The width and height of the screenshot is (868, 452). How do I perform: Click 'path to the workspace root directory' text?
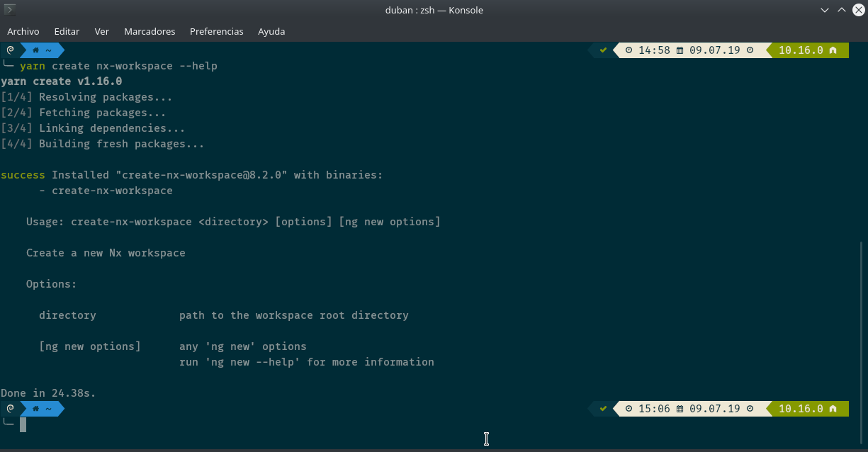[294, 315]
